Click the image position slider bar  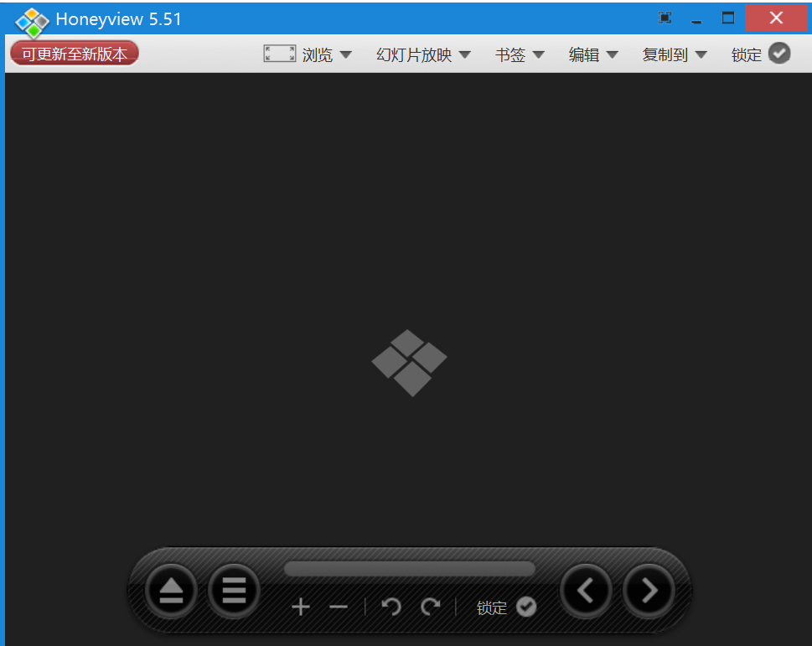click(409, 570)
